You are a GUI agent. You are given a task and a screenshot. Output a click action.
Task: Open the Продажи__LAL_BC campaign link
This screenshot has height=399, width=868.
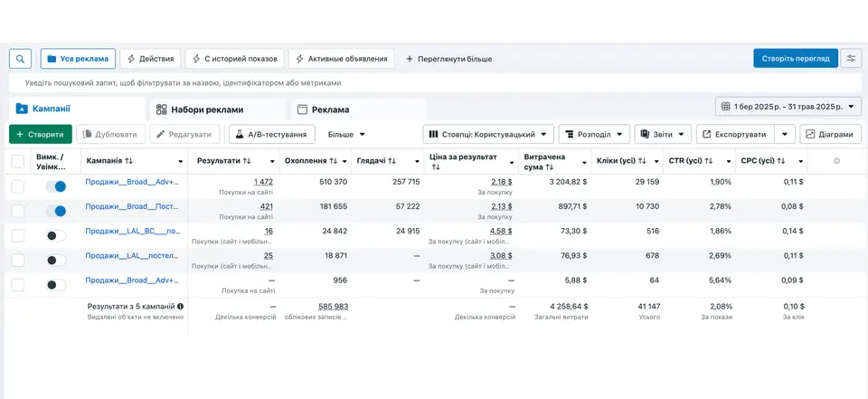(132, 231)
